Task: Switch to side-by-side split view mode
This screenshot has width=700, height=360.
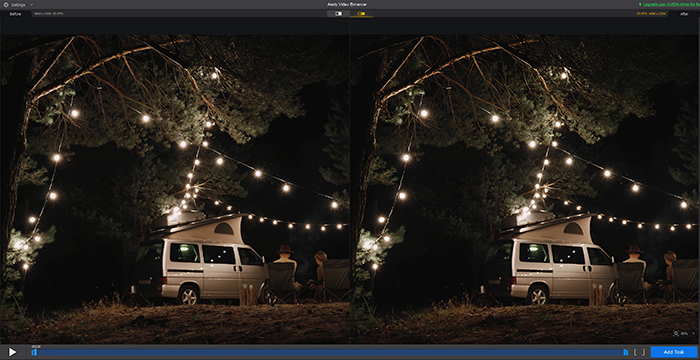Action: click(x=361, y=14)
